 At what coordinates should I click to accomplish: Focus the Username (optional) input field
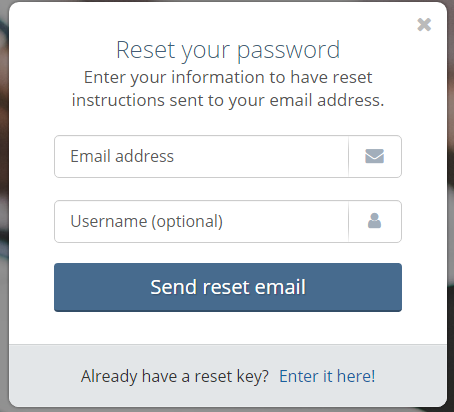[x=201, y=221]
